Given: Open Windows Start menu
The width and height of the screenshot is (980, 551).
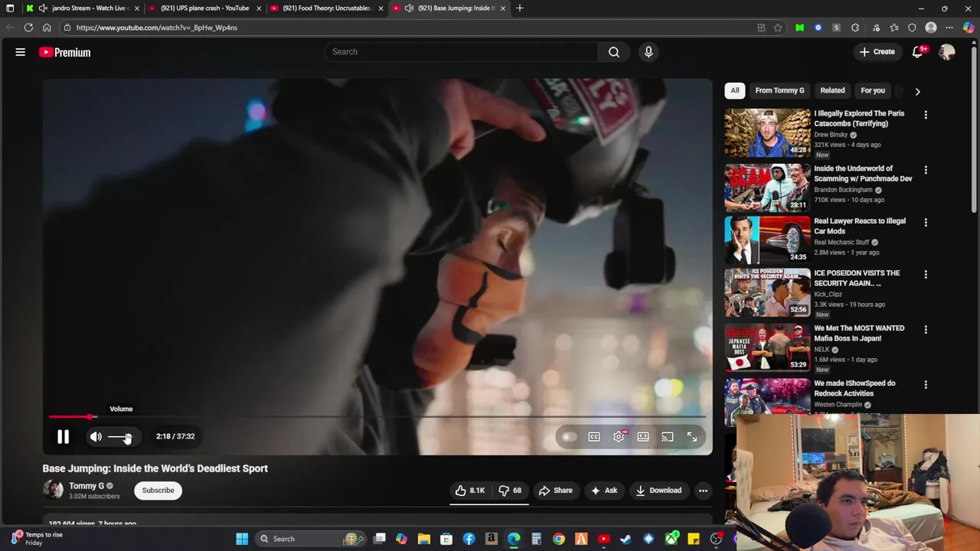Looking at the screenshot, I should [x=242, y=539].
